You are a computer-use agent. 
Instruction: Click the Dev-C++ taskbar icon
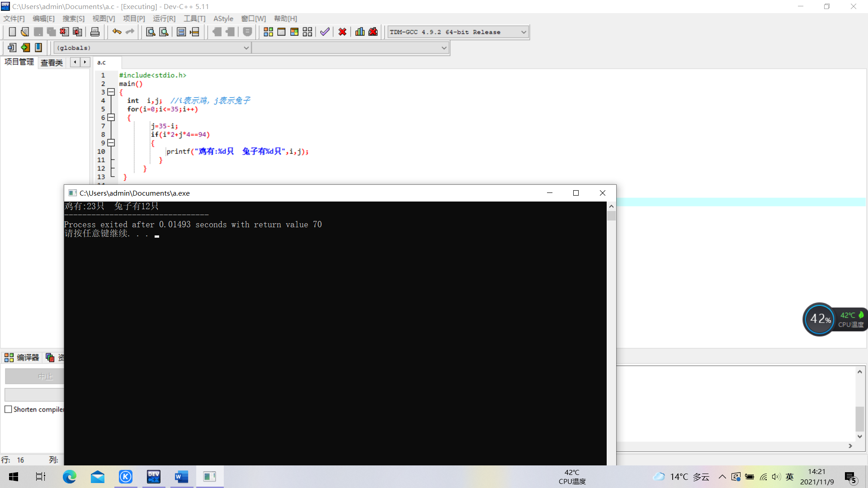click(154, 477)
